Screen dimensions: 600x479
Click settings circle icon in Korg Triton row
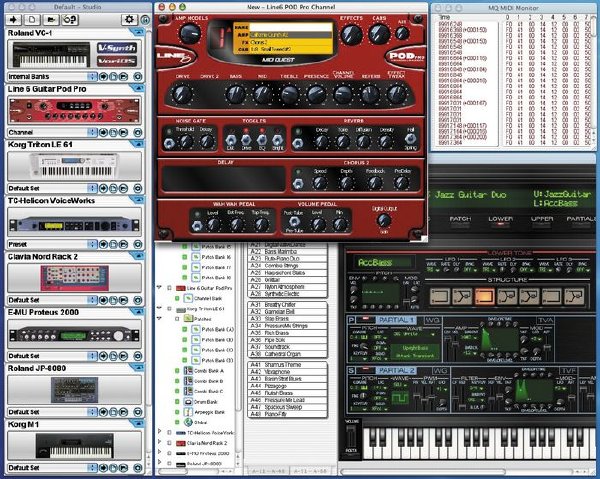137,188
